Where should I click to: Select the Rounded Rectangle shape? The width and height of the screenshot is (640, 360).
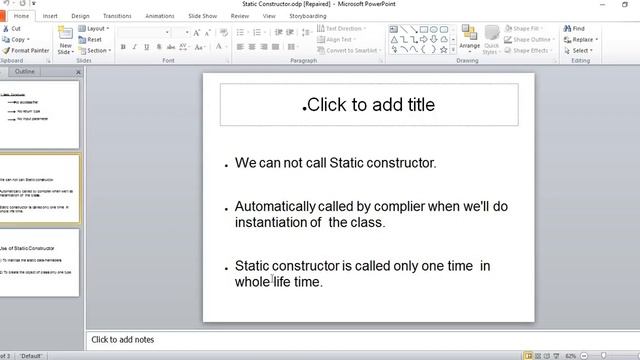click(444, 29)
